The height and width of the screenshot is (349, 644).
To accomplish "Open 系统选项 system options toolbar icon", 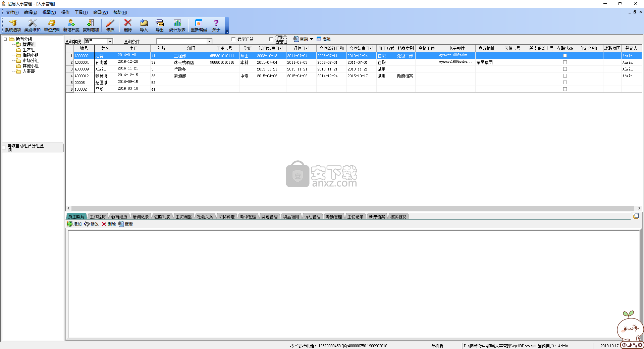I will 13,26.
